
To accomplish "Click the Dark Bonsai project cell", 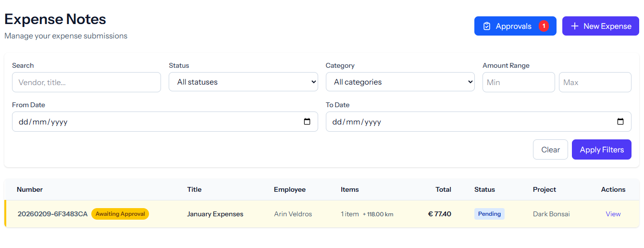I will click(x=551, y=214).
